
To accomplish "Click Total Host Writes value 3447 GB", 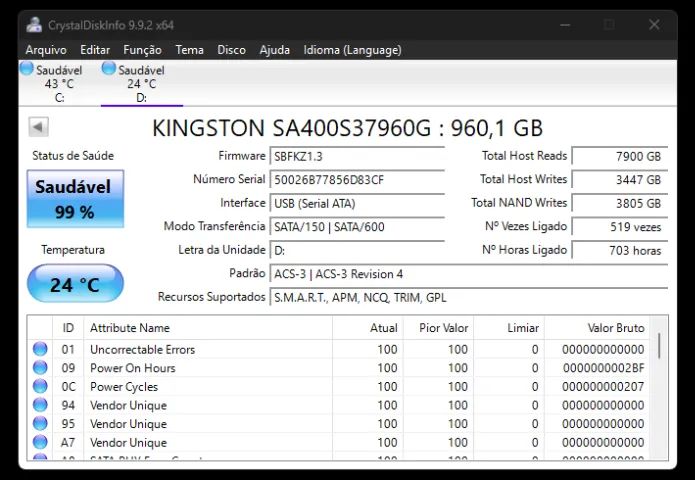I will pyautogui.click(x=620, y=180).
